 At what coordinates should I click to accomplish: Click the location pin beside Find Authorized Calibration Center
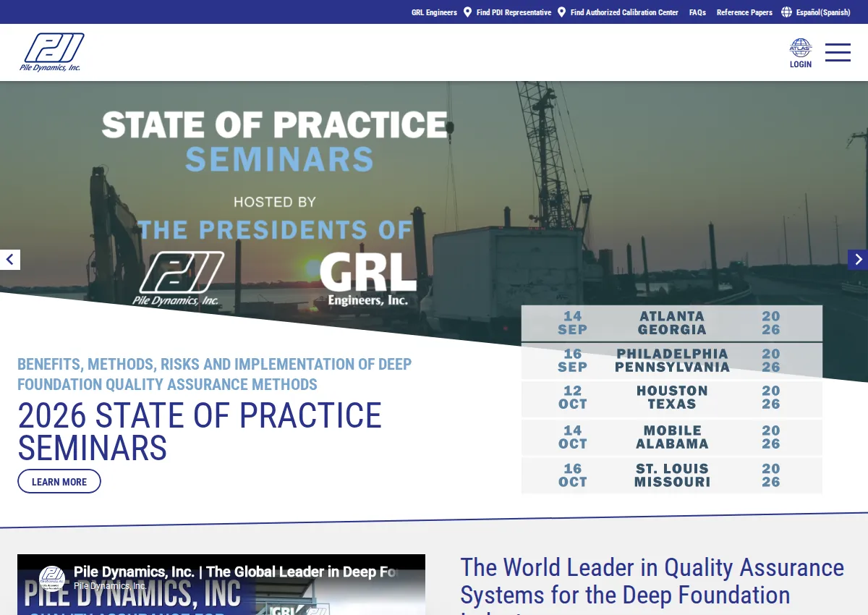[561, 12]
